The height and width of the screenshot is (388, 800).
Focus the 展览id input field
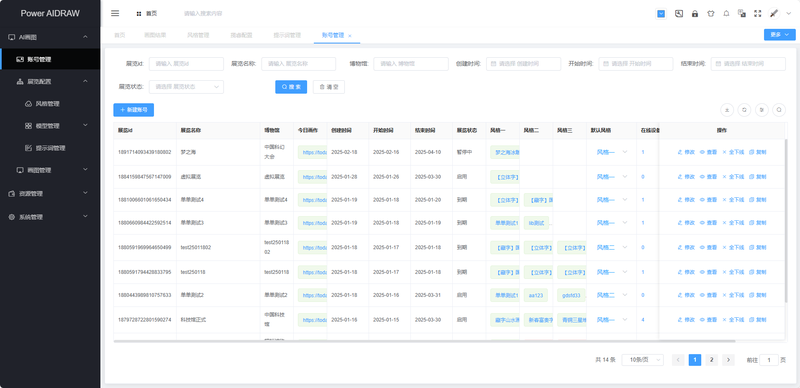(x=186, y=64)
